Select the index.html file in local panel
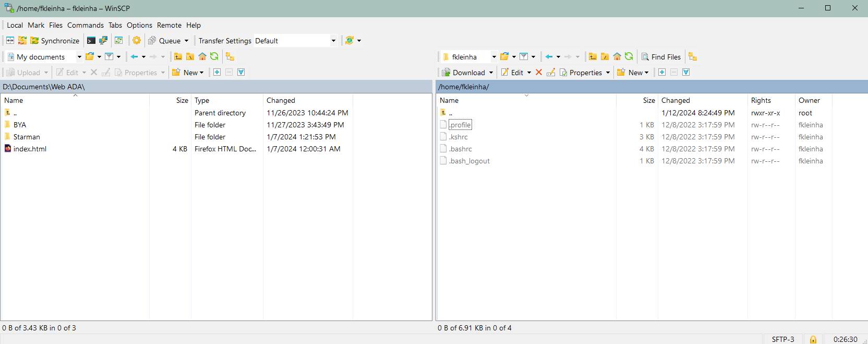Viewport: 868px width, 344px height. pyautogui.click(x=30, y=149)
